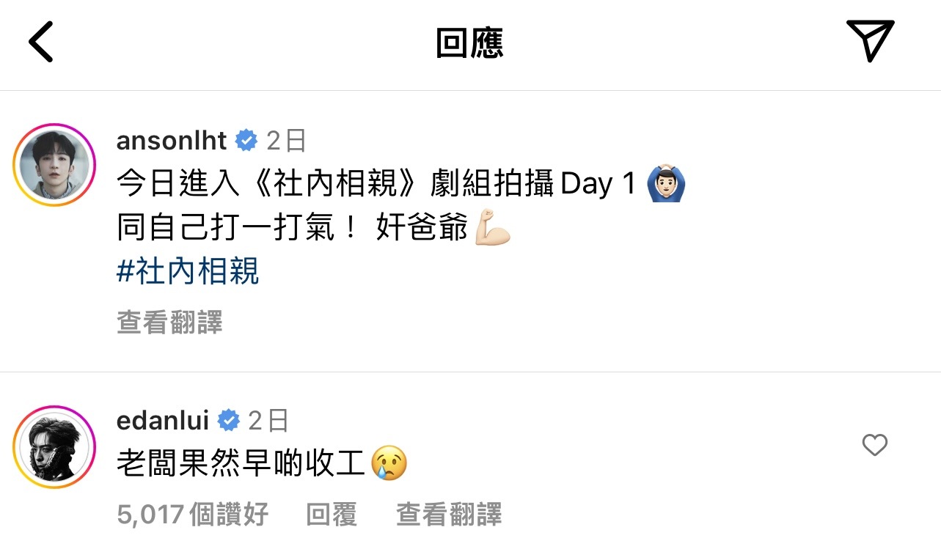Viewport: 941px width, 560px height.
Task: Click the flexed biceps emoji in caption
Action: click(493, 229)
